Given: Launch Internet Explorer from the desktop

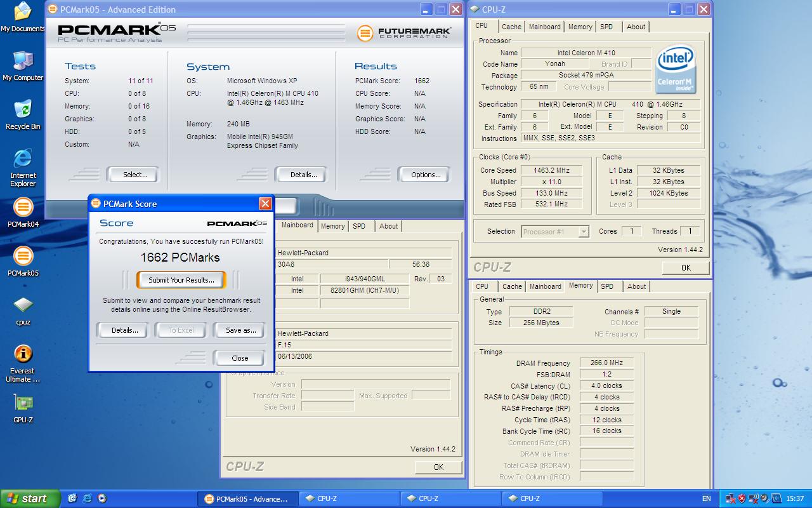Looking at the screenshot, I should pyautogui.click(x=23, y=168).
